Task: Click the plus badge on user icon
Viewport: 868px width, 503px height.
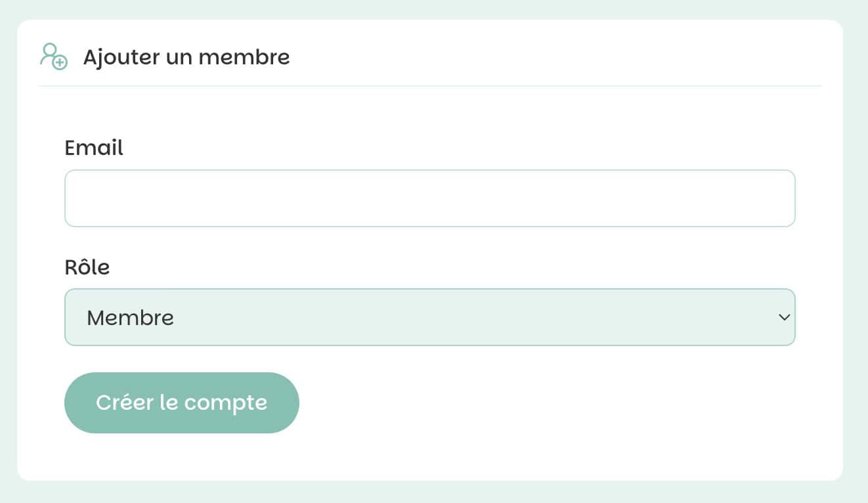Action: pos(60,63)
